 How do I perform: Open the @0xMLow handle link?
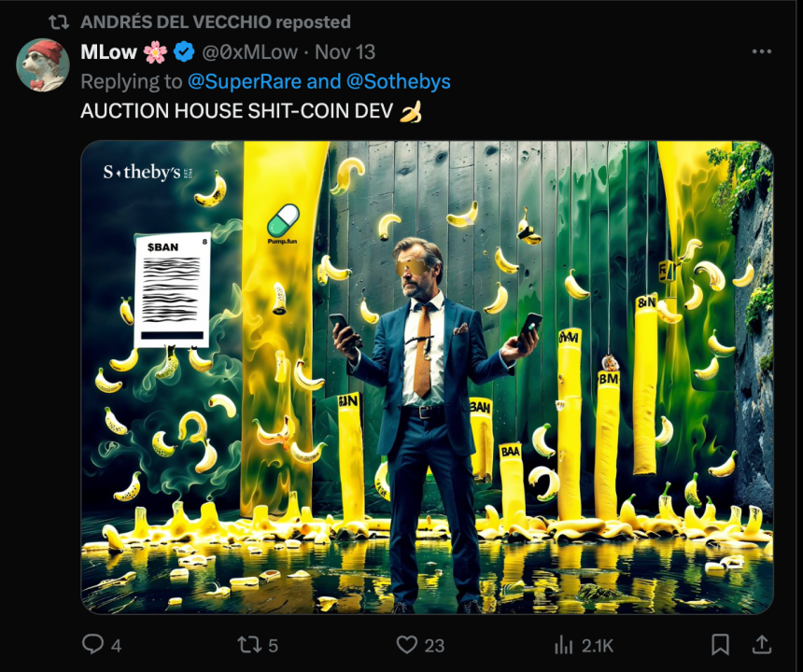click(x=250, y=51)
